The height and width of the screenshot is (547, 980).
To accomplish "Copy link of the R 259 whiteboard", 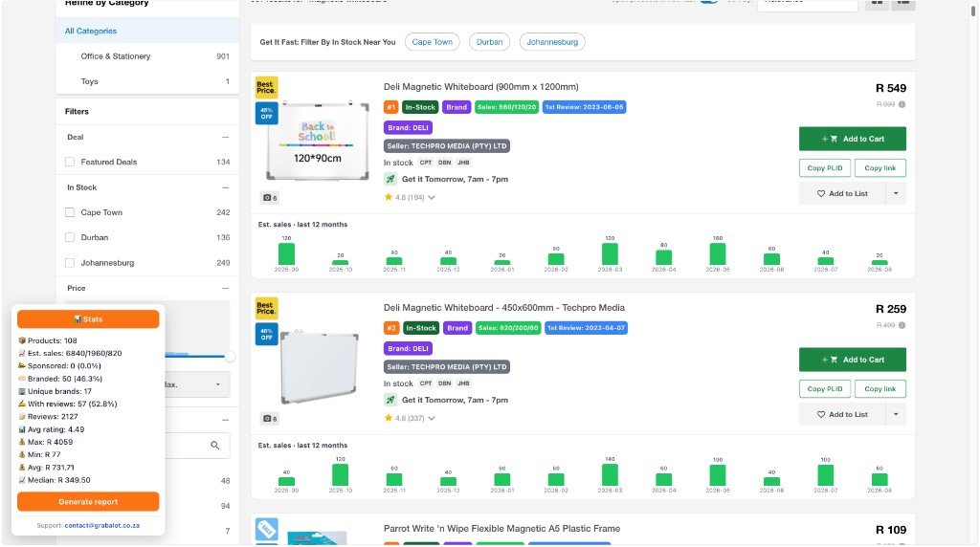I will [x=880, y=389].
